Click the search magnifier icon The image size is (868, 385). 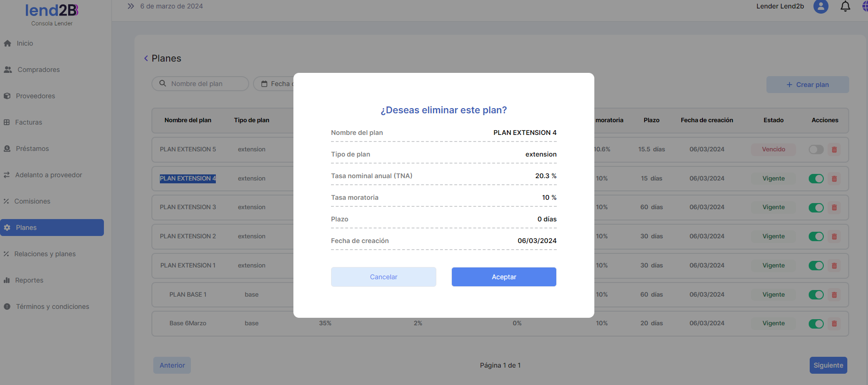[163, 84]
